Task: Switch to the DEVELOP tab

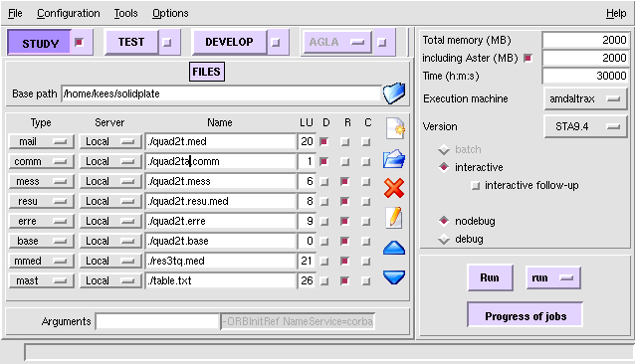Action: (229, 42)
